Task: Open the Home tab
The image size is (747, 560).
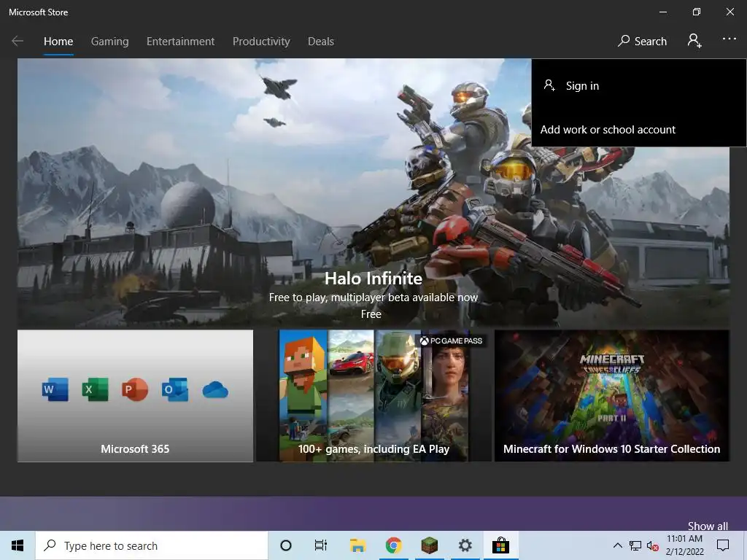Action: [x=58, y=42]
